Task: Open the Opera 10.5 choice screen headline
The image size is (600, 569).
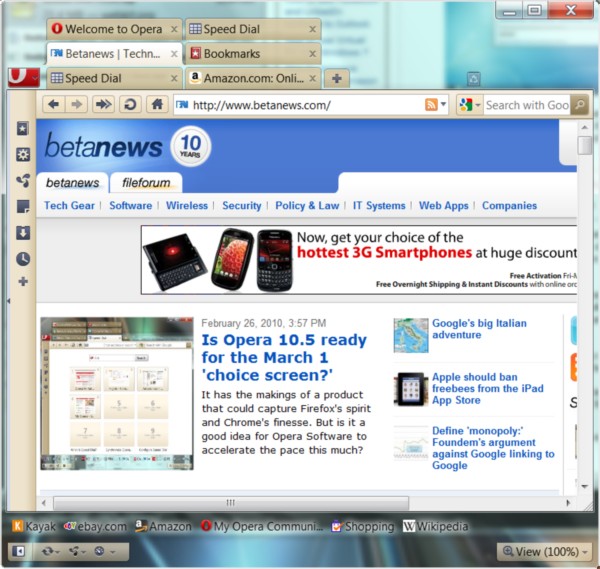Action: pyautogui.click(x=284, y=357)
